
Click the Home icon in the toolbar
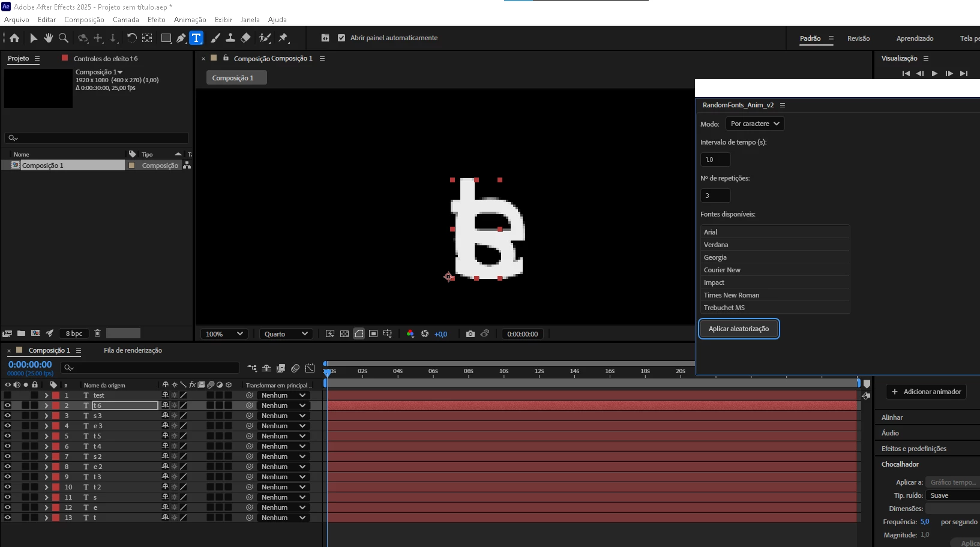[14, 38]
